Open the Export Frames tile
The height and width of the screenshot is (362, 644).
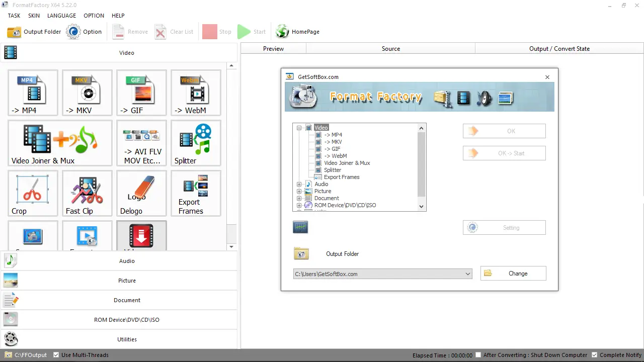click(196, 194)
